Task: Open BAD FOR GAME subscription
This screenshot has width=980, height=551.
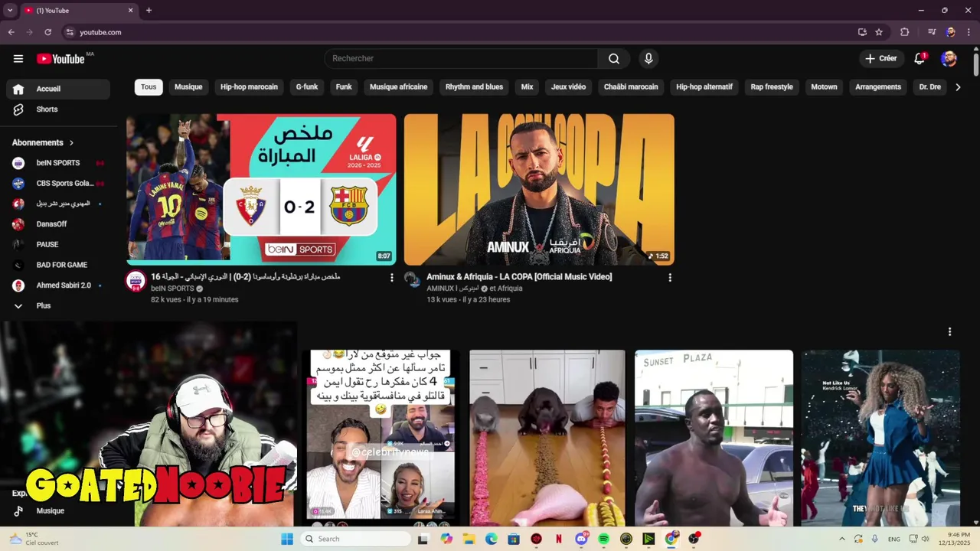Action: pyautogui.click(x=58, y=265)
